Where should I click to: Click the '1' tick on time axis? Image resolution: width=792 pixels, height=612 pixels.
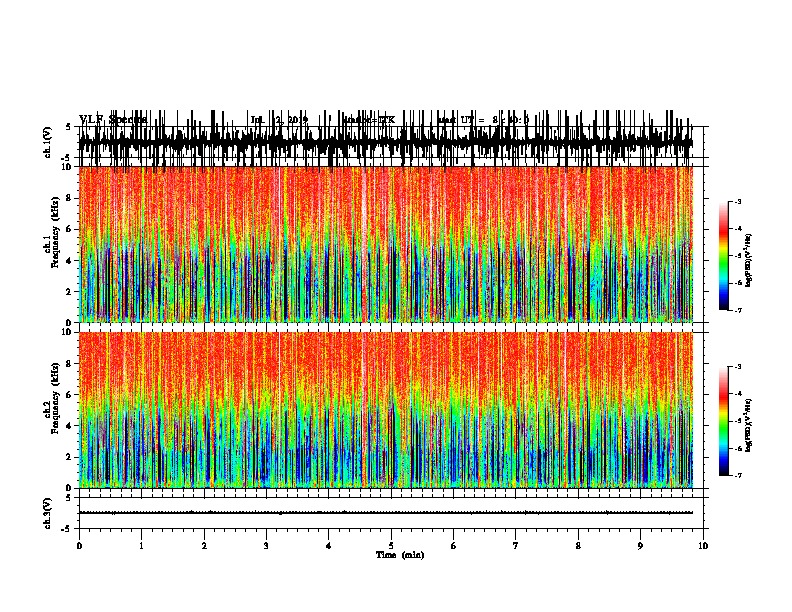pyautogui.click(x=141, y=546)
